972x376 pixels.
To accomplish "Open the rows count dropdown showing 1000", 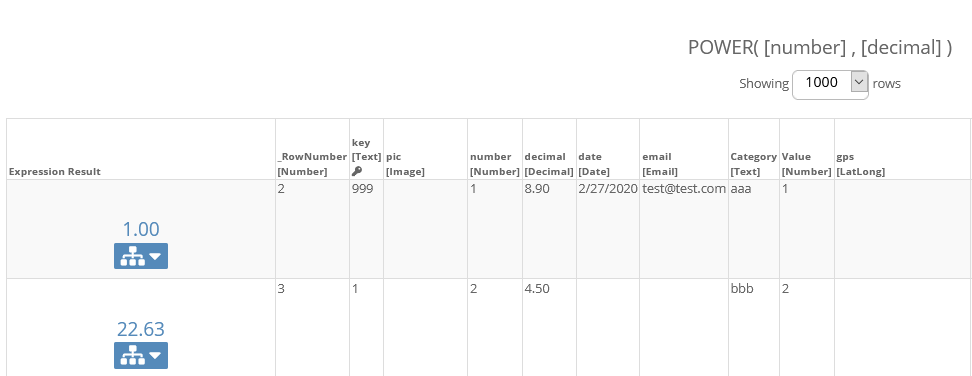I will pyautogui.click(x=830, y=82).
